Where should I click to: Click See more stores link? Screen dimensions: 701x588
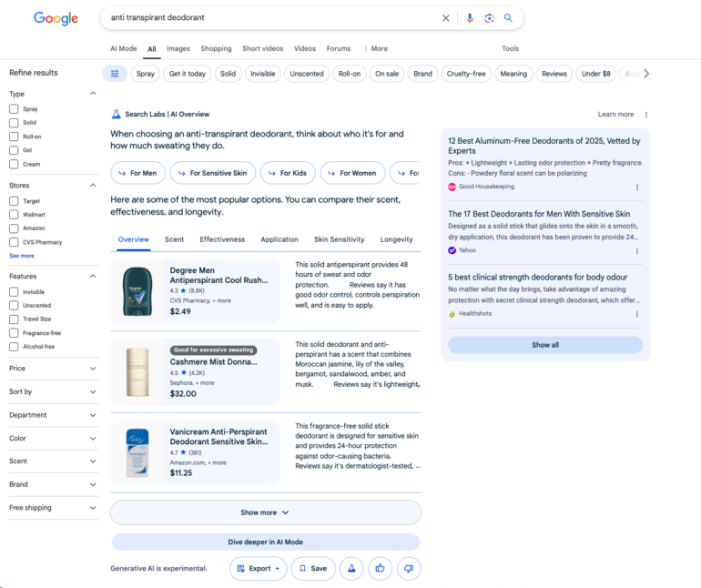[22, 256]
